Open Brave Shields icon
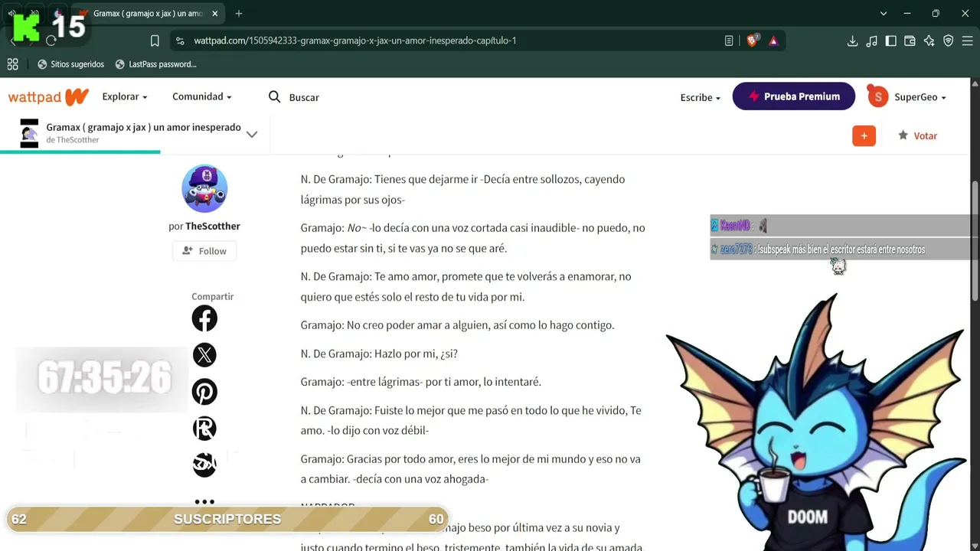This screenshot has width=980, height=551. coord(753,41)
